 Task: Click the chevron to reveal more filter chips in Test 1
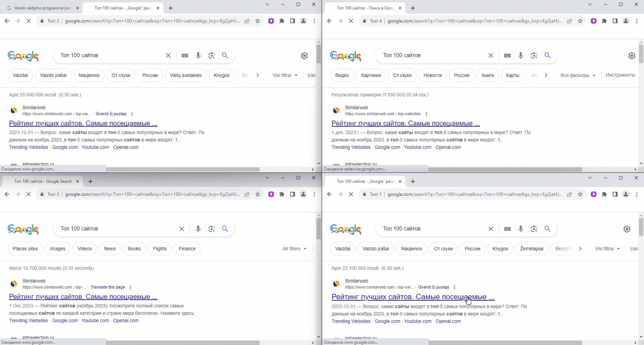pos(580,249)
